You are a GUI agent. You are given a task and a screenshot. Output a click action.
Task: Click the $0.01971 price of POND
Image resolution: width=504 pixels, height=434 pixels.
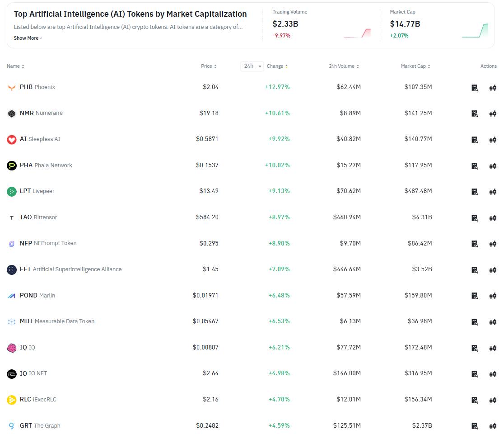click(205, 295)
